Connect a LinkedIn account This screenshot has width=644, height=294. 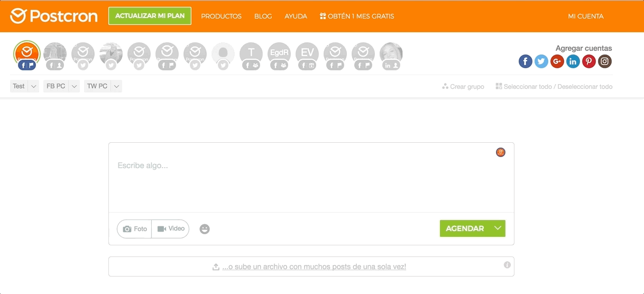tap(573, 61)
